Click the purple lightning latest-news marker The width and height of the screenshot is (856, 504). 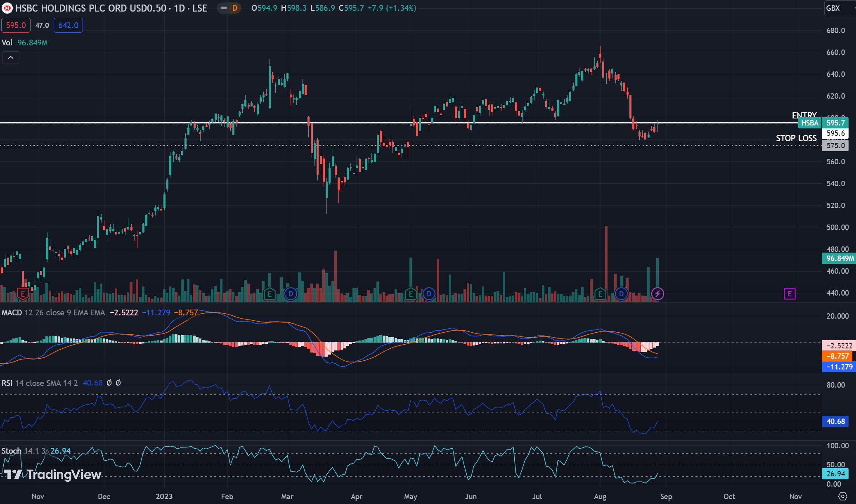pyautogui.click(x=657, y=294)
